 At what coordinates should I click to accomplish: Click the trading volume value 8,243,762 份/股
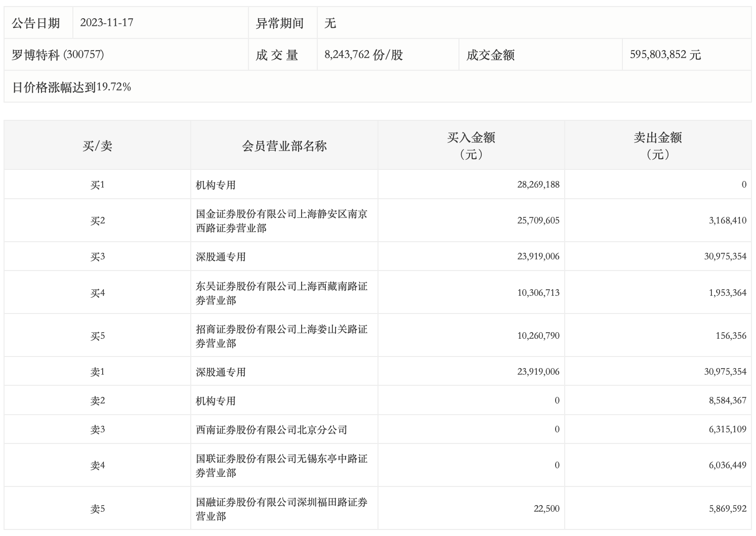coord(363,55)
